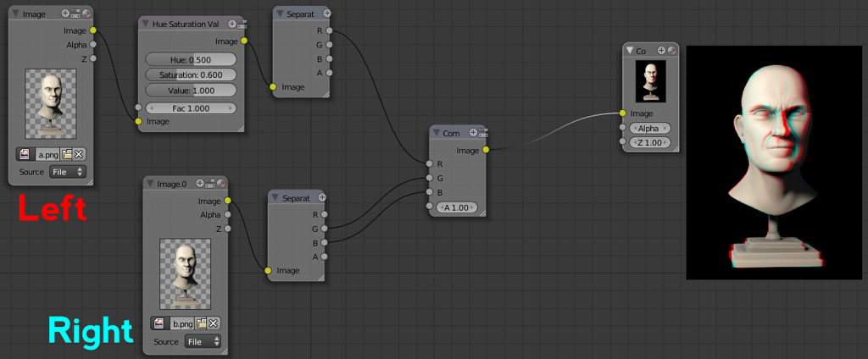Viewport: 868px width, 359px height.
Task: Toggle options icon on the a.png Image node
Action: coord(75,14)
